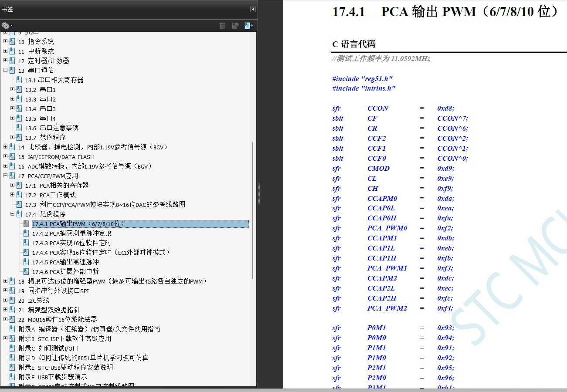Viewport: 567px width, 392px height.
Task: Open the bookmarks options gear menu
Action: point(7,26)
